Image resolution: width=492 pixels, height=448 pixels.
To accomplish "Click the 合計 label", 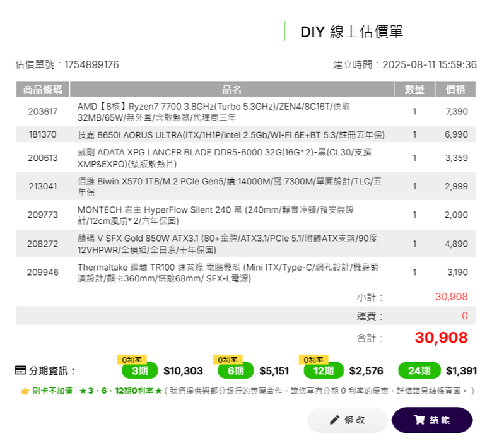I will tap(369, 338).
